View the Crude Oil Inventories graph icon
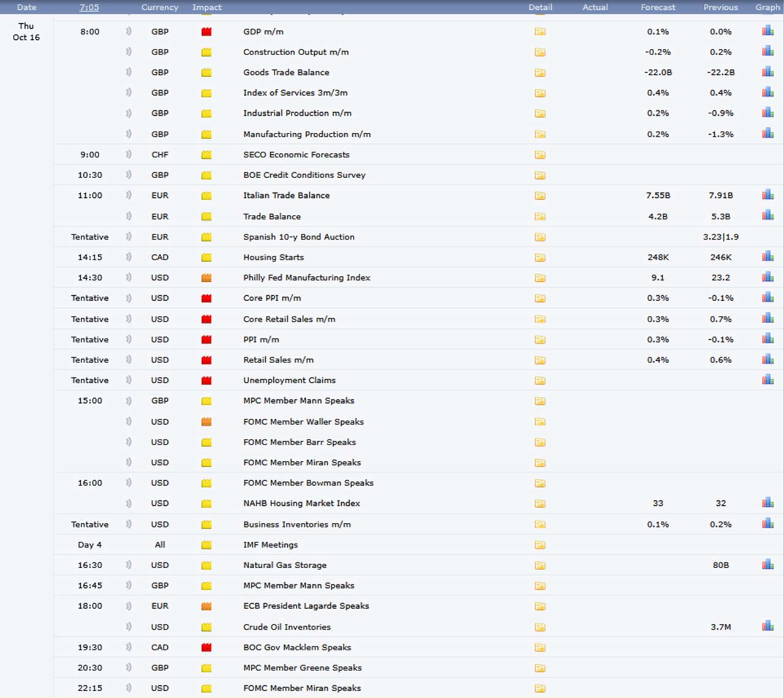The width and height of the screenshot is (784, 698). (767, 626)
